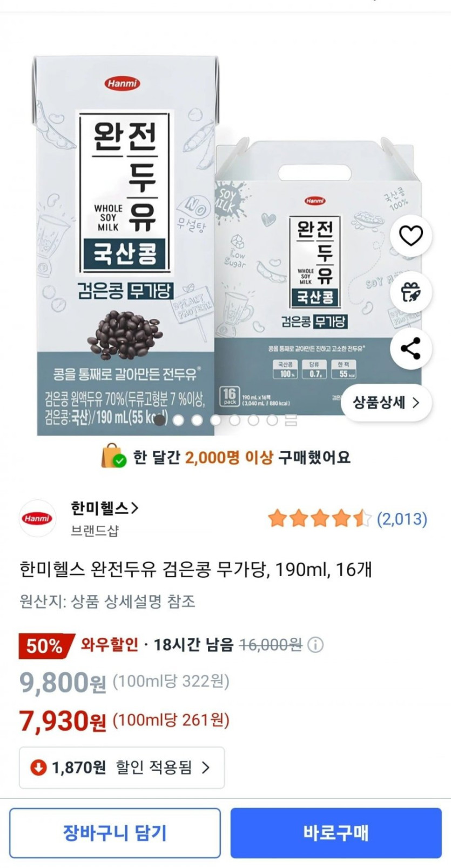Open the 한미헬스 brand shop link
451x868 pixels.
click(x=105, y=508)
